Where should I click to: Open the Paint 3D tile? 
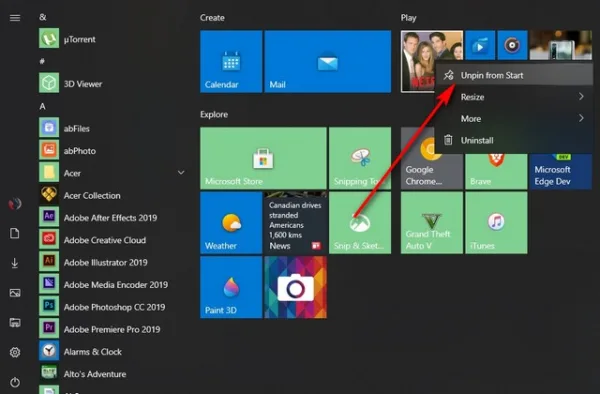point(231,287)
